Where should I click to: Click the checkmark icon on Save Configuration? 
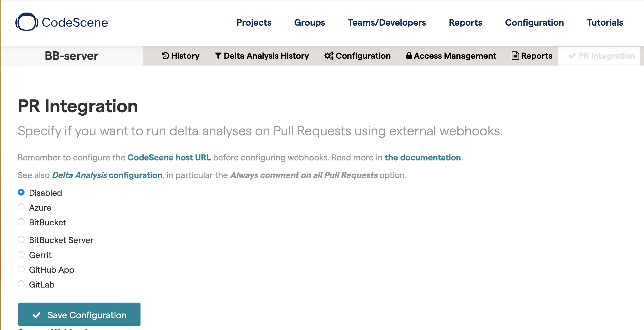pos(36,315)
